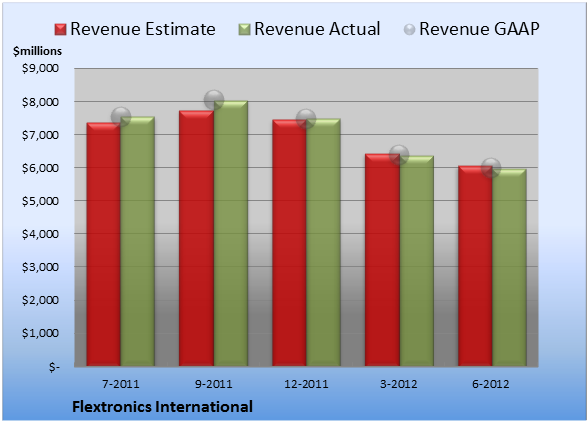
Task: Select the red estimate bar for 3-2012
Action: (382, 260)
